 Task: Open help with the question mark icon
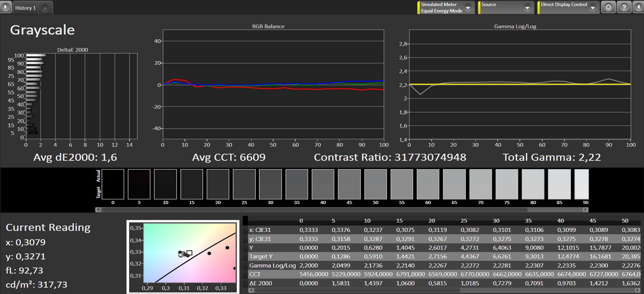(x=624, y=7)
